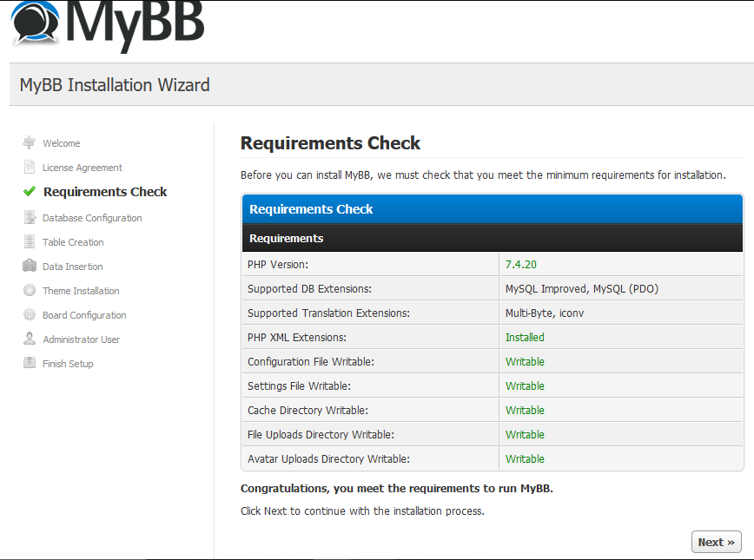The width and height of the screenshot is (754, 560).
Task: Click the Board Configuration gear icon
Action: click(30, 315)
